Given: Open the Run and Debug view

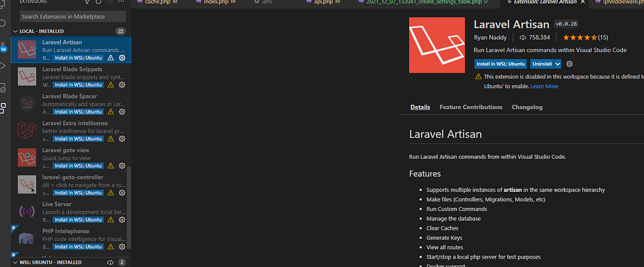Looking at the screenshot, I should [x=3, y=66].
